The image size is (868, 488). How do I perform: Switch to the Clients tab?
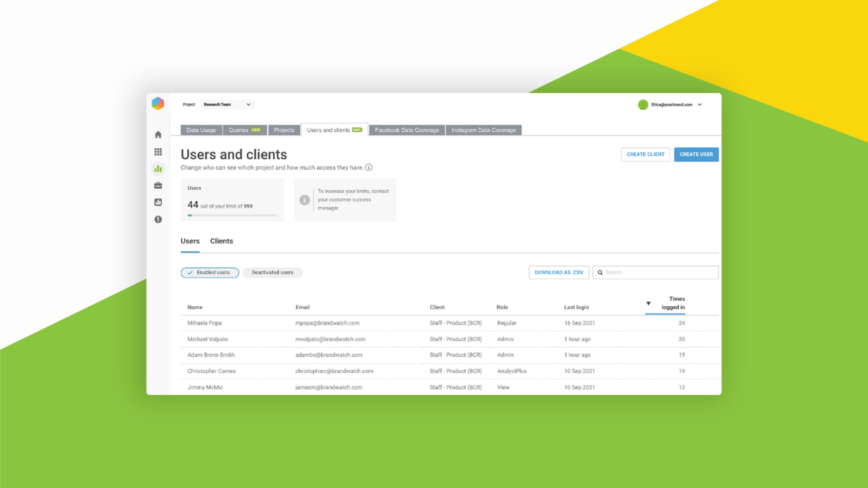tap(221, 241)
